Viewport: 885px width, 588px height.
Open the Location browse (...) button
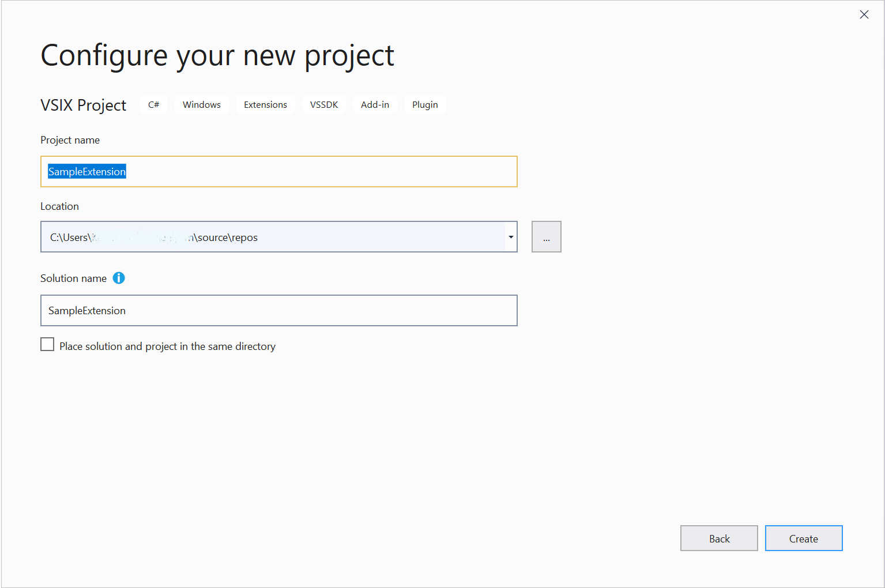pyautogui.click(x=546, y=237)
